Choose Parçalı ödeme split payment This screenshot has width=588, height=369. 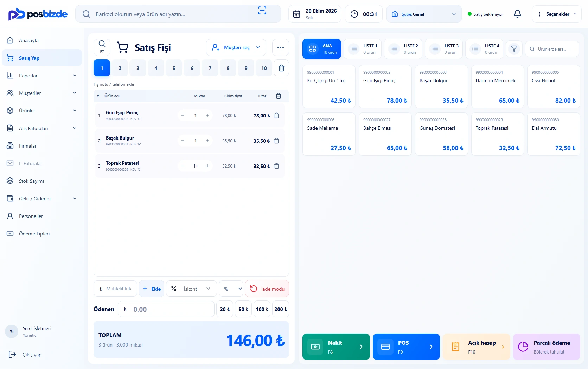pos(547,347)
